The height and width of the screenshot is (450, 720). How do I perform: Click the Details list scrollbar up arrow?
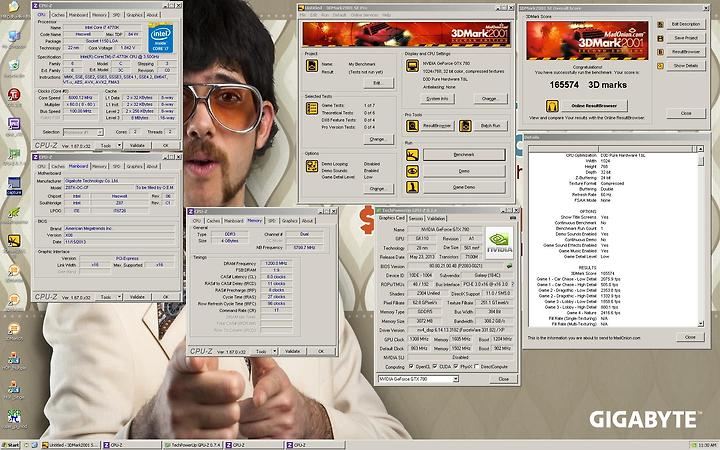tap(700, 149)
